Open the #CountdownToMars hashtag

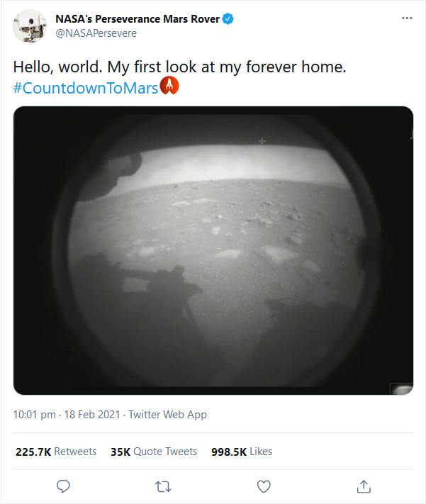pos(85,87)
